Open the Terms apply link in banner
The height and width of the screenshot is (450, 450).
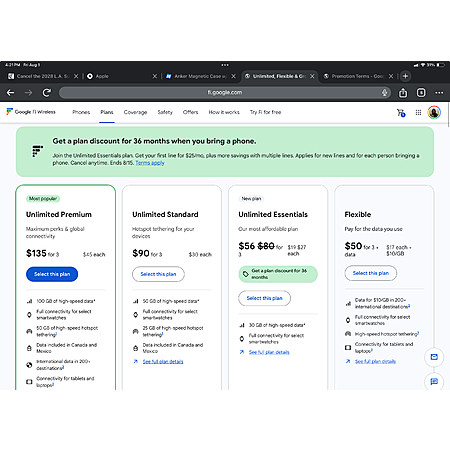point(150,163)
